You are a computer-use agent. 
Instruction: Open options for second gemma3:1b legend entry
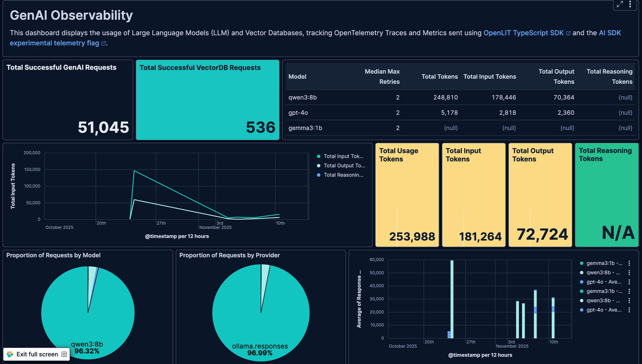629,291
